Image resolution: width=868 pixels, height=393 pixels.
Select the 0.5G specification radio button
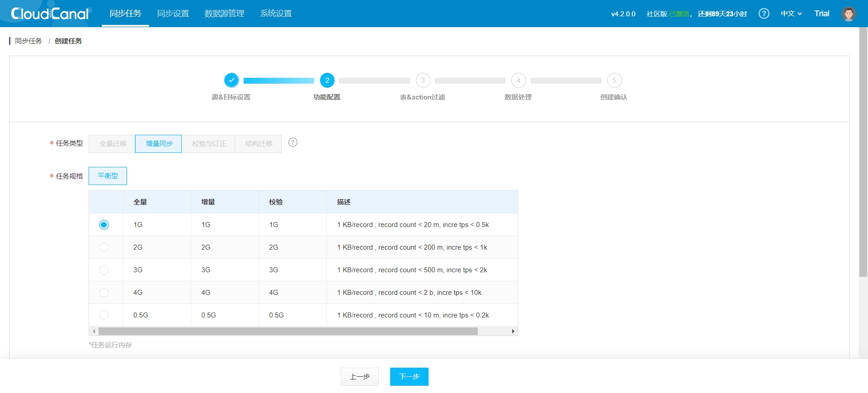104,315
